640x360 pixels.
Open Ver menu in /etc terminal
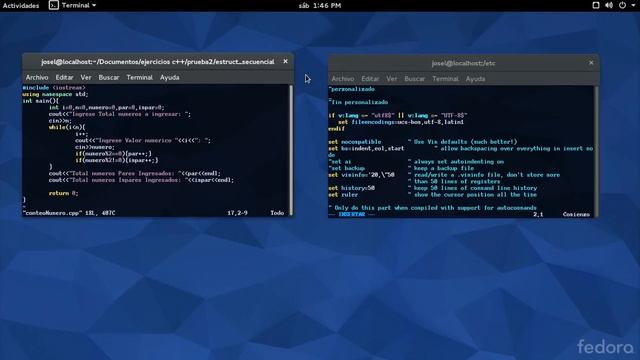pos(391,78)
